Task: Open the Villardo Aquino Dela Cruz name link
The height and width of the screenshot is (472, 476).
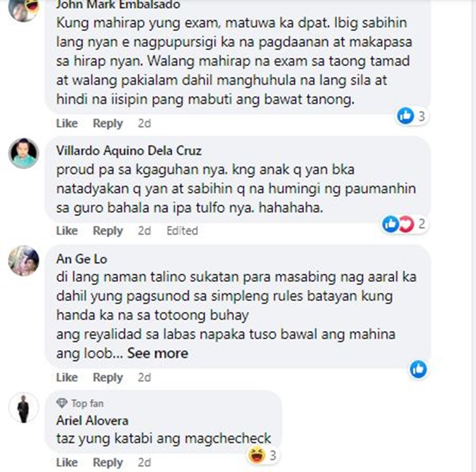Action: [x=129, y=151]
